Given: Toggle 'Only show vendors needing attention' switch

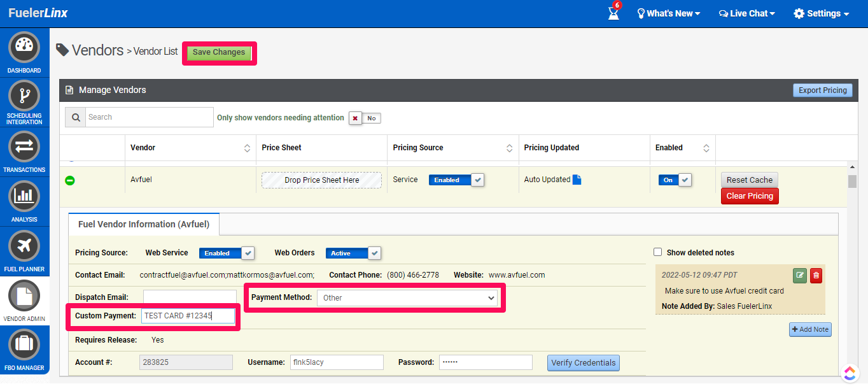Looking at the screenshot, I should (365, 118).
